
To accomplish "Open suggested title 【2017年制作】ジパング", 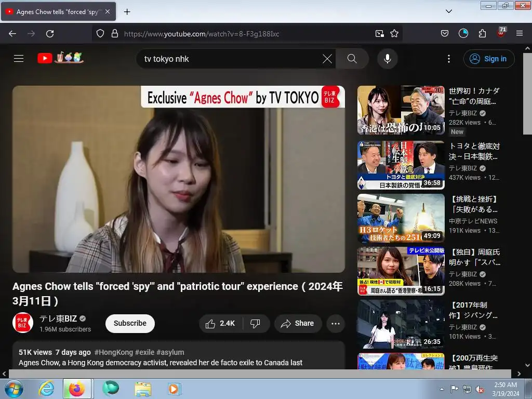I will tap(474, 310).
